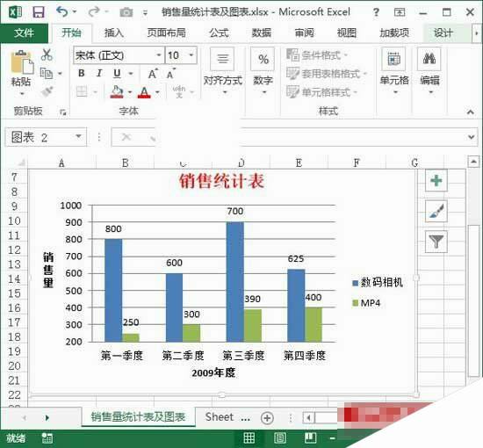The height and width of the screenshot is (448, 483).
Task: Click the format painter brush
Action: [47, 91]
